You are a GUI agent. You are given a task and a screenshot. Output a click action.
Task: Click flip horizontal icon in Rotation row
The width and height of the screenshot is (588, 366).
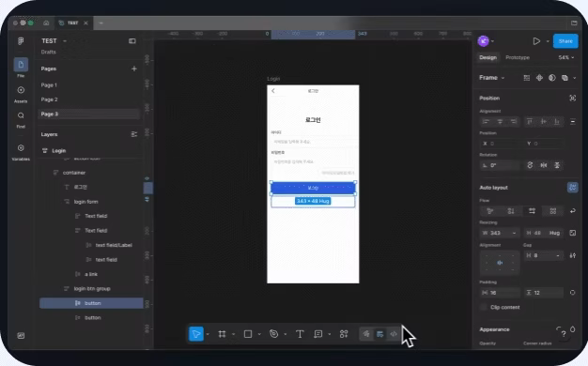tap(543, 165)
